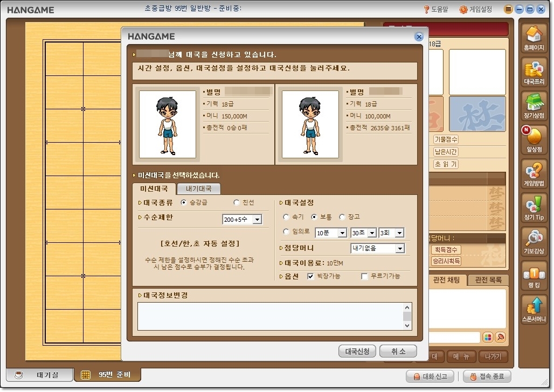
Task: Click inside the 대국정보변경 text area
Action: (x=270, y=316)
